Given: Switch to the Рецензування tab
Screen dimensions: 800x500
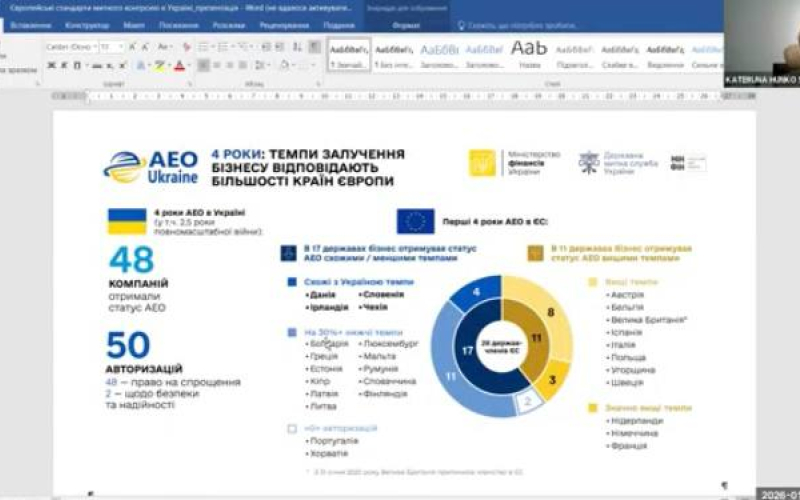Looking at the screenshot, I should (284, 24).
